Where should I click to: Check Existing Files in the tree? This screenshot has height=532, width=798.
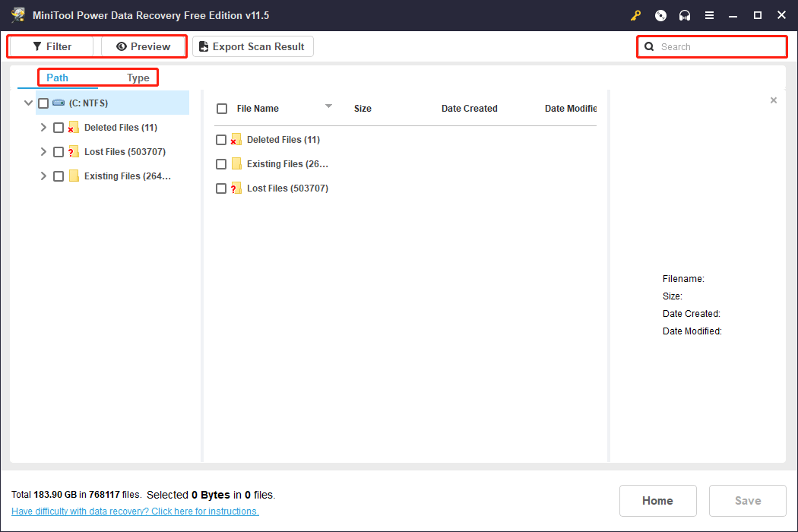(x=59, y=176)
